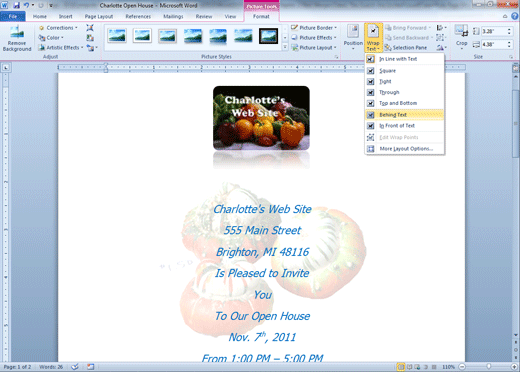Viewport: 520px width, 372px height.
Task: Expand the Corrections dropdown
Action: 59,28
